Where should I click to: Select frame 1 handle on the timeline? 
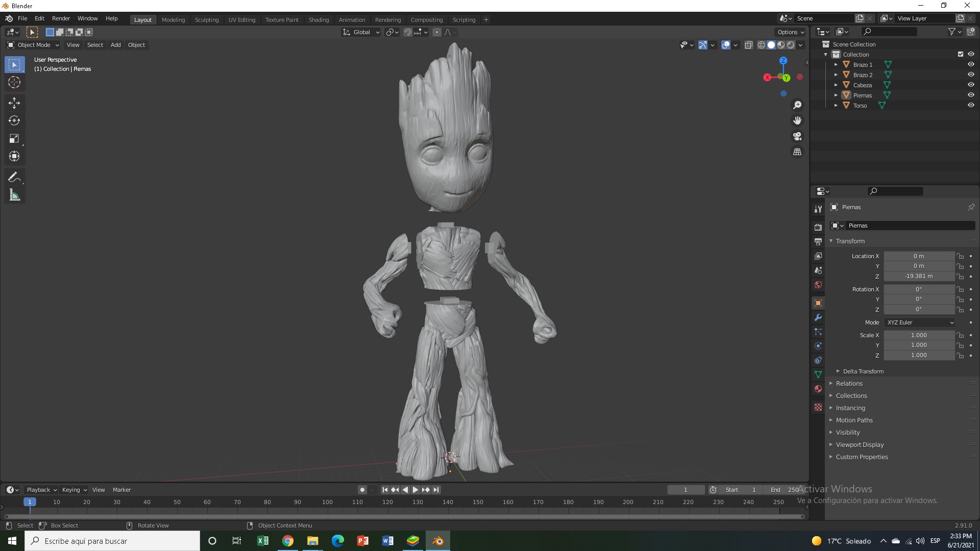pyautogui.click(x=30, y=502)
